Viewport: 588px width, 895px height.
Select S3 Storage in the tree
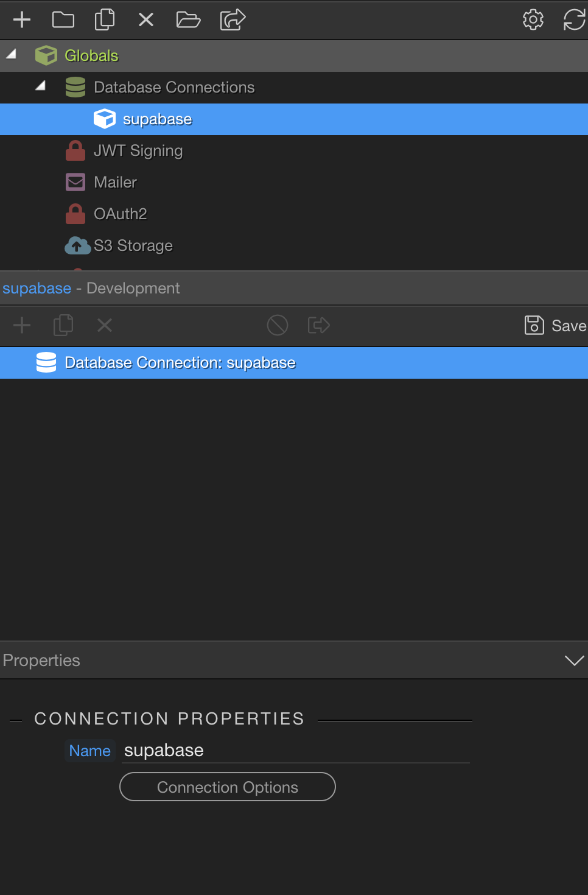pos(133,245)
